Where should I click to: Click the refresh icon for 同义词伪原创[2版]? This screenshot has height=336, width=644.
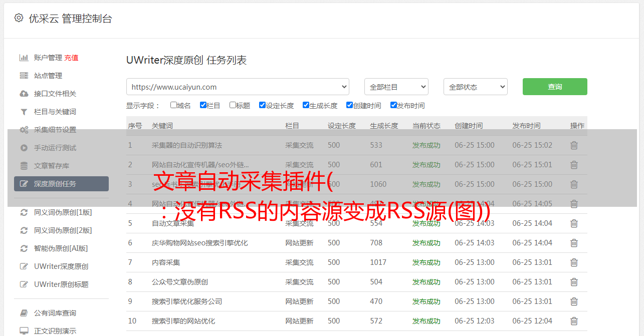tap(24, 230)
